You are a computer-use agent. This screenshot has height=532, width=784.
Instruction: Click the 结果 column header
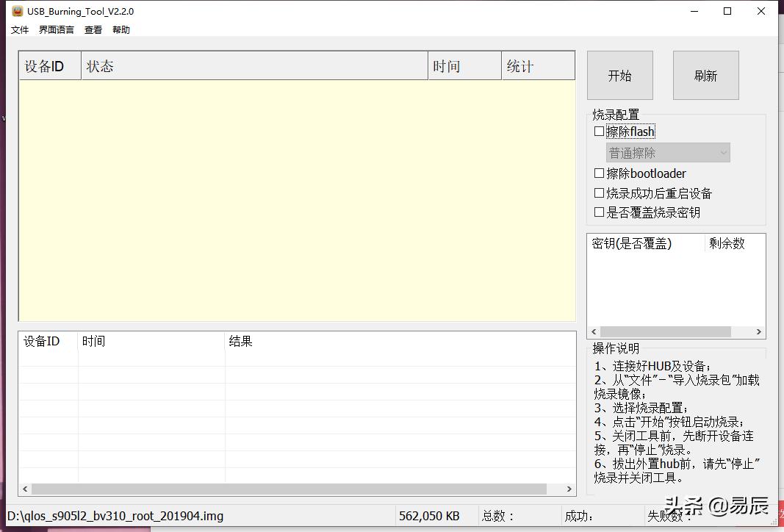(242, 341)
